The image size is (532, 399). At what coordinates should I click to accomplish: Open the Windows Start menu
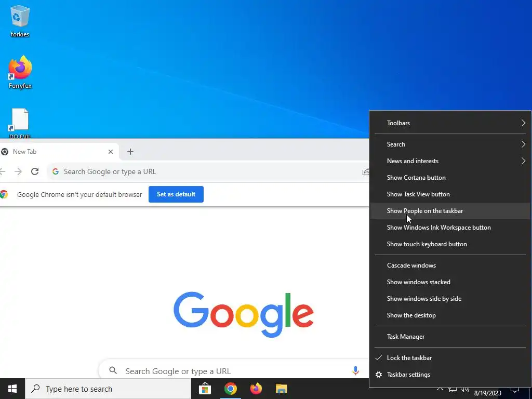[12, 389]
